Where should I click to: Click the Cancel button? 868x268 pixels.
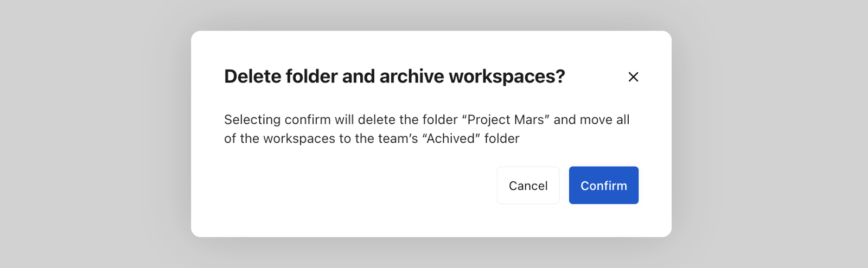tap(528, 186)
